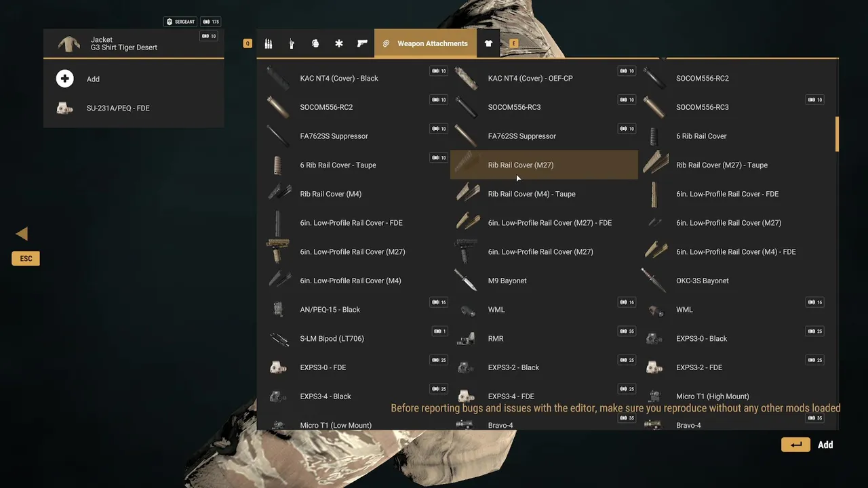
Task: Click the AN/PEQ-15 - Black laser icon
Action: pyautogui.click(x=279, y=310)
